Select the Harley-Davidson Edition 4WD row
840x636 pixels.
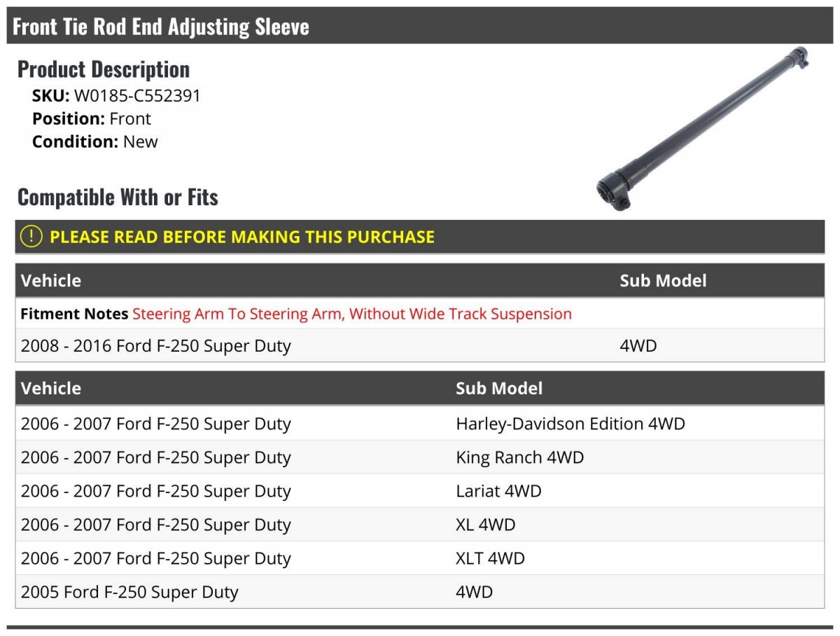click(x=570, y=424)
